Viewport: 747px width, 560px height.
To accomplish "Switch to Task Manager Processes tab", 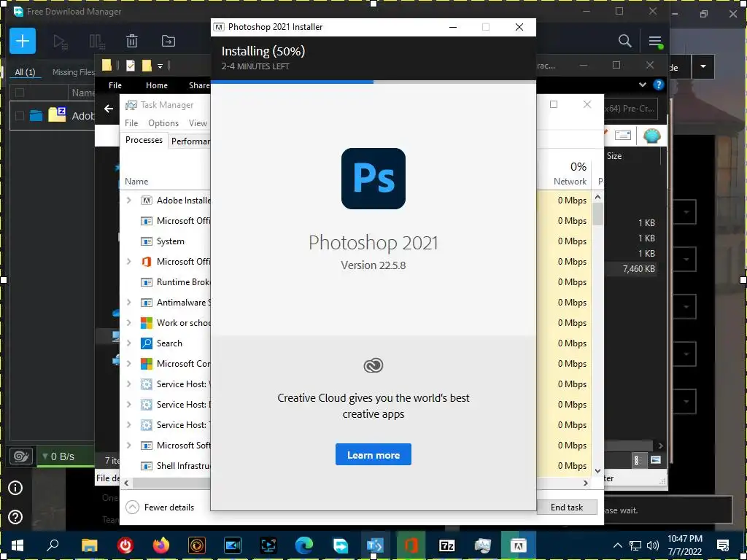I will coord(144,139).
